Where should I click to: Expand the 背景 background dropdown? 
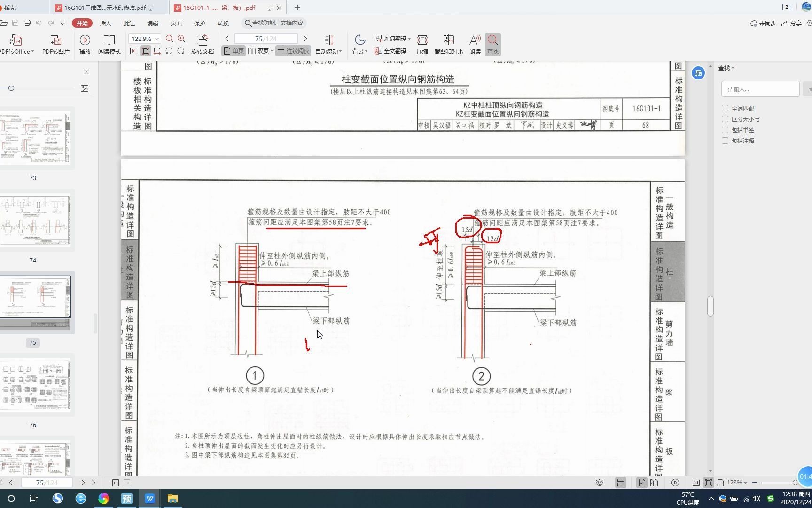pos(366,51)
